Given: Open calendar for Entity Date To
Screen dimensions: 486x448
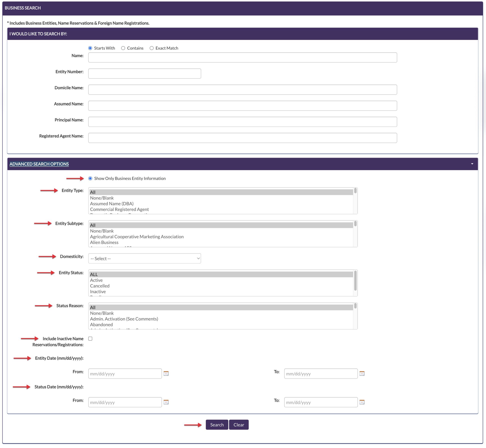Looking at the screenshot, I should coord(362,373).
